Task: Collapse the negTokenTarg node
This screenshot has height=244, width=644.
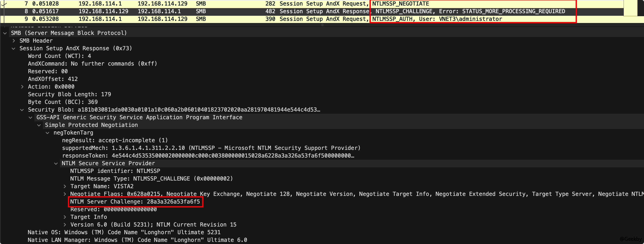Action: click(x=47, y=133)
